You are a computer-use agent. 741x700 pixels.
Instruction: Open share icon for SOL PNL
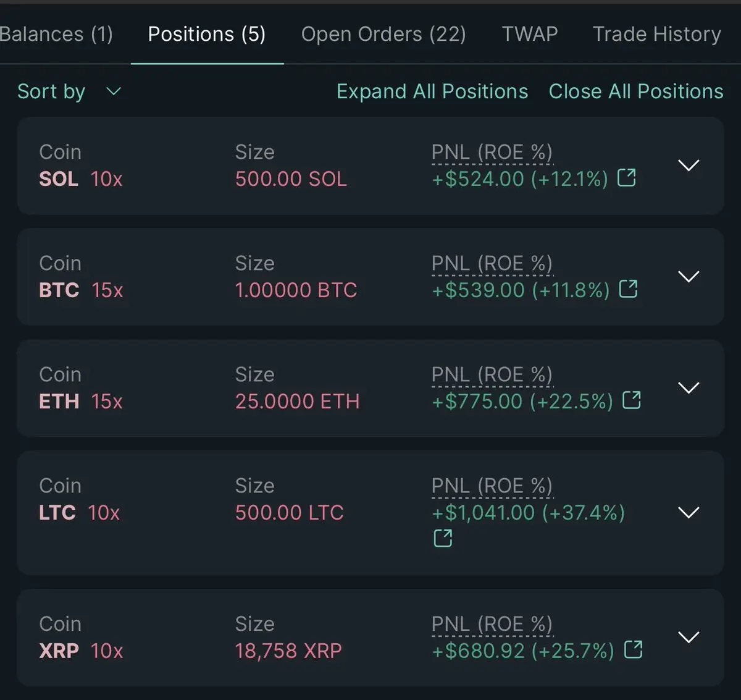pos(627,178)
